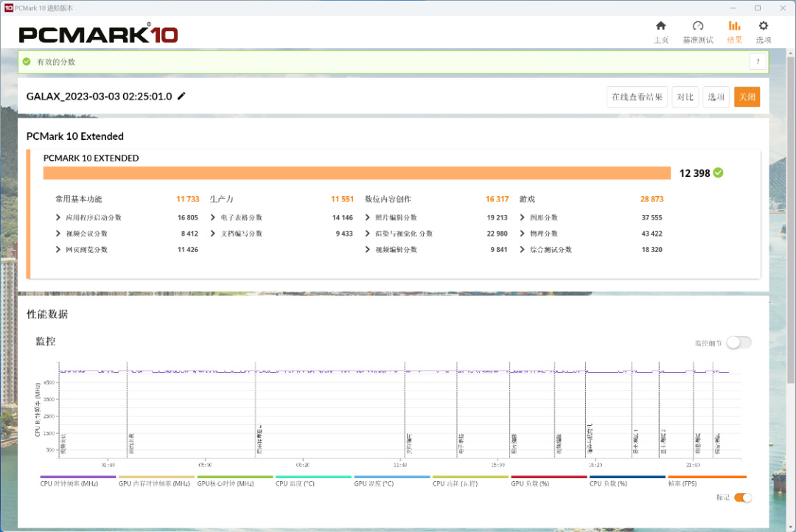Expand the 视频编辑分数 row
The height and width of the screenshot is (532, 796).
(x=368, y=249)
